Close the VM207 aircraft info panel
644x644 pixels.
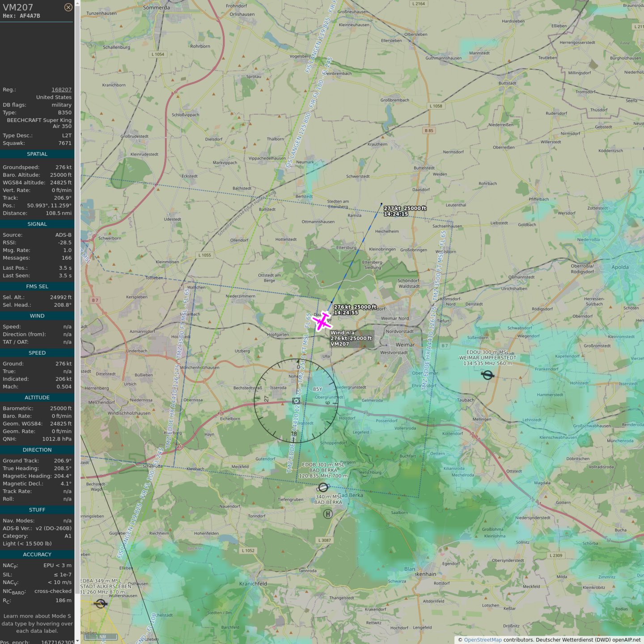point(68,7)
